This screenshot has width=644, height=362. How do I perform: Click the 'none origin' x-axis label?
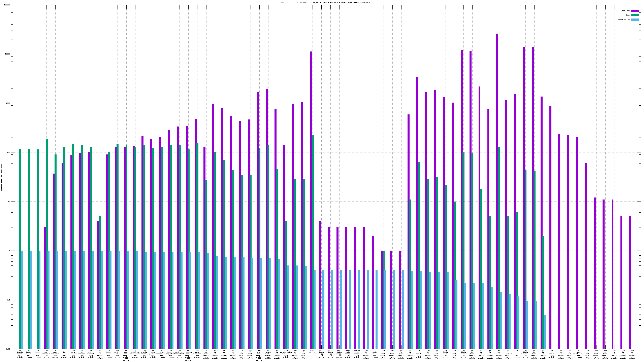click(x=313, y=352)
